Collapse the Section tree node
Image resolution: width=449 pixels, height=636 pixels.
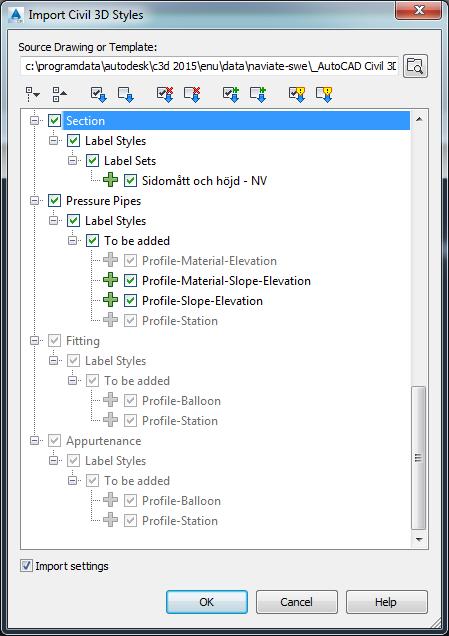coord(35,120)
